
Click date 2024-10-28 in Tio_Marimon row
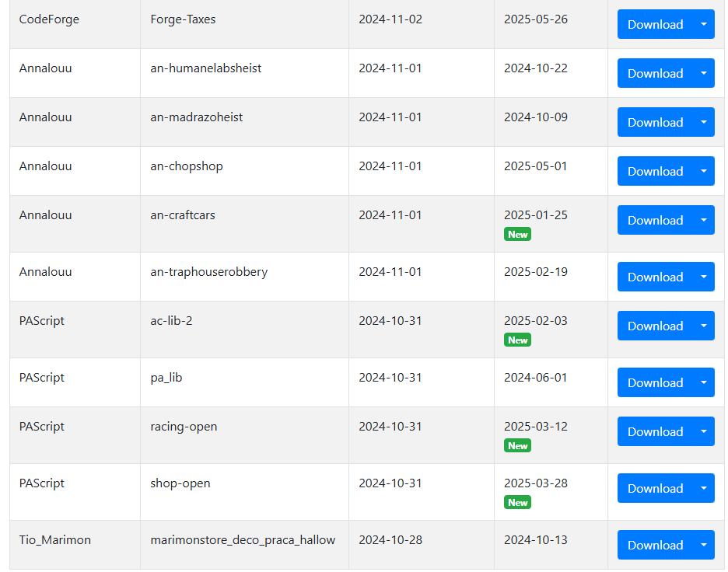390,540
